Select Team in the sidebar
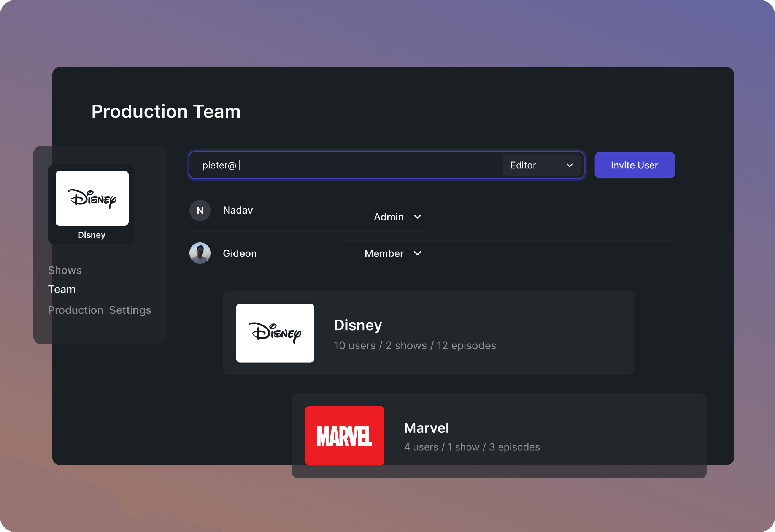The height and width of the screenshot is (532, 775). tap(62, 289)
